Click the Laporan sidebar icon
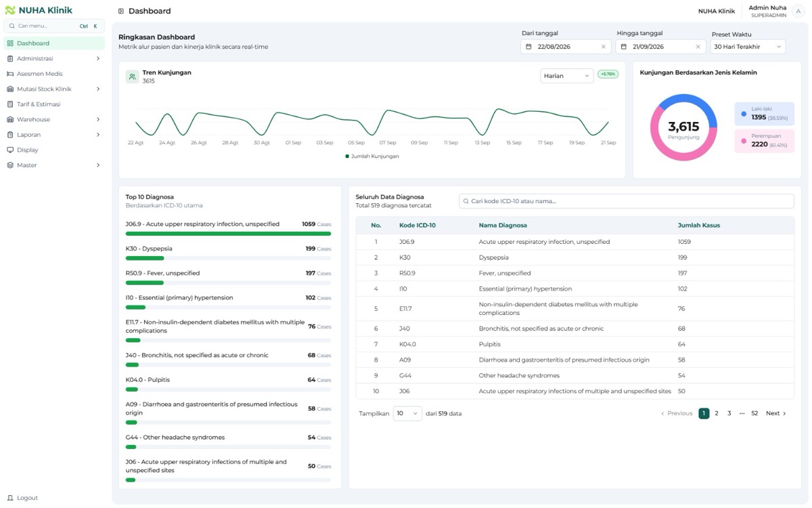Viewport: 812px width, 508px height. pos(10,135)
